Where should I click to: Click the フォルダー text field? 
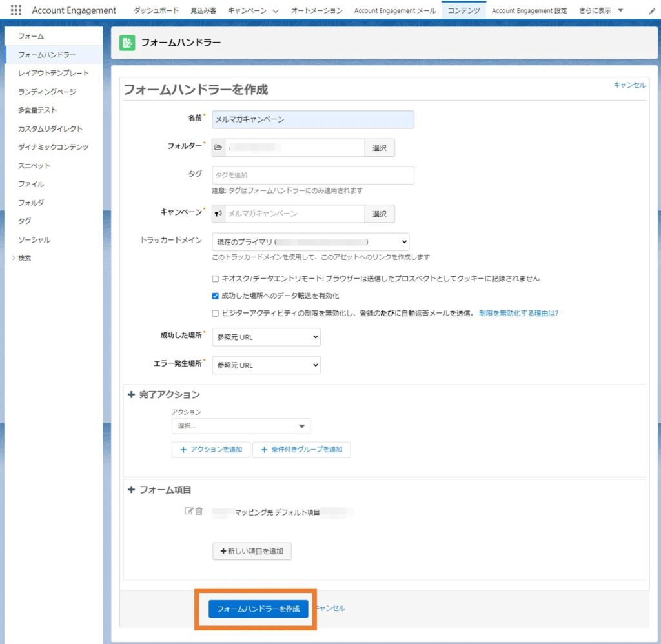pyautogui.click(x=294, y=148)
